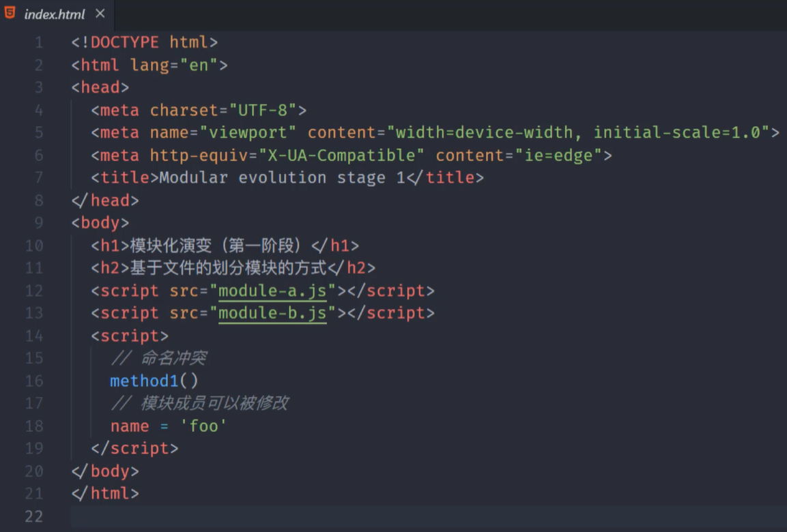Click the h2 heading text on line 11

pos(228,268)
